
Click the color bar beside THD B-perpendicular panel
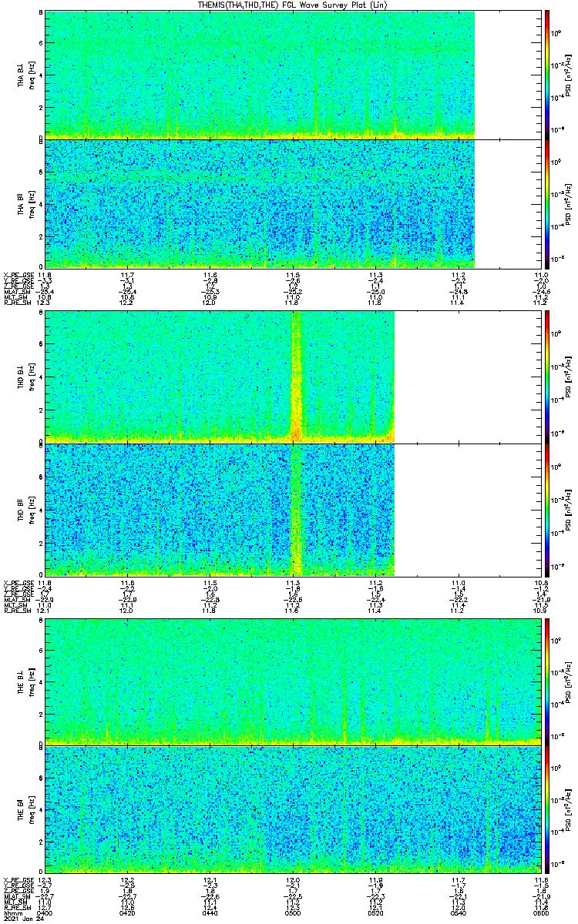(x=547, y=377)
